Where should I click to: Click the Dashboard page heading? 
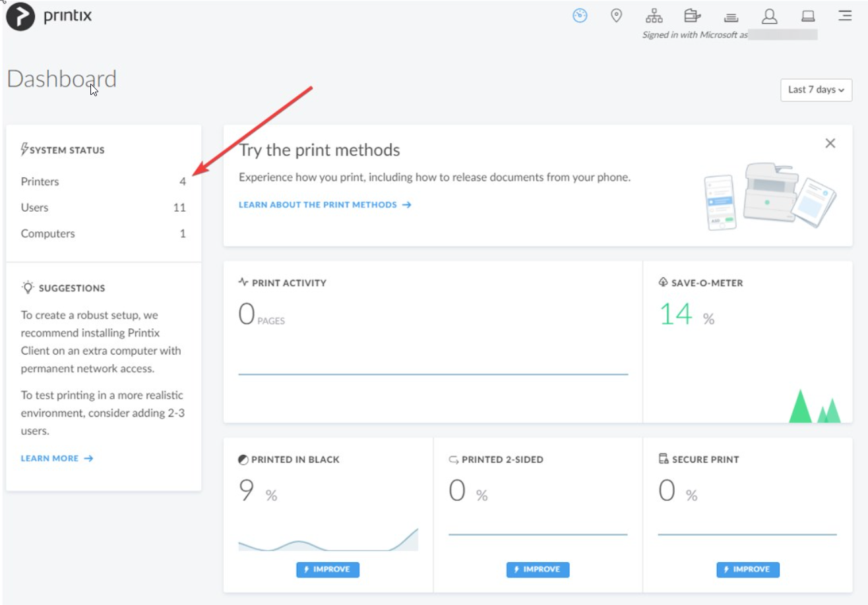pyautogui.click(x=61, y=79)
